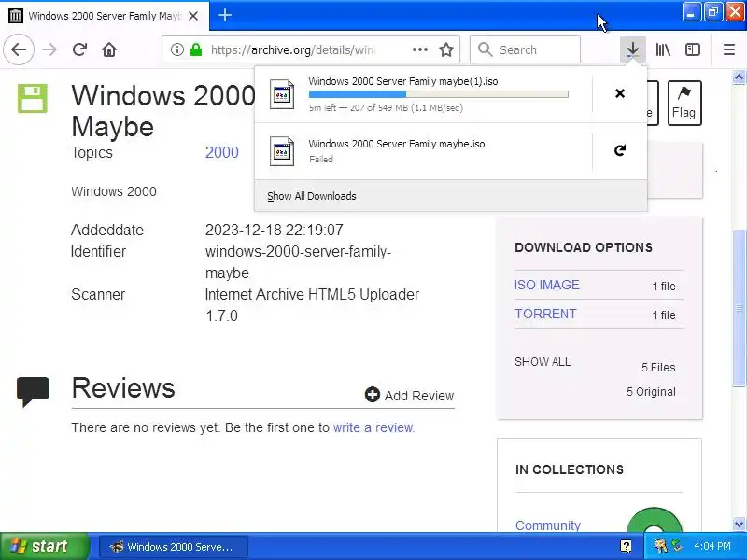Bookmark this page with the star
Image resolution: width=747 pixels, height=560 pixels.
pos(446,49)
